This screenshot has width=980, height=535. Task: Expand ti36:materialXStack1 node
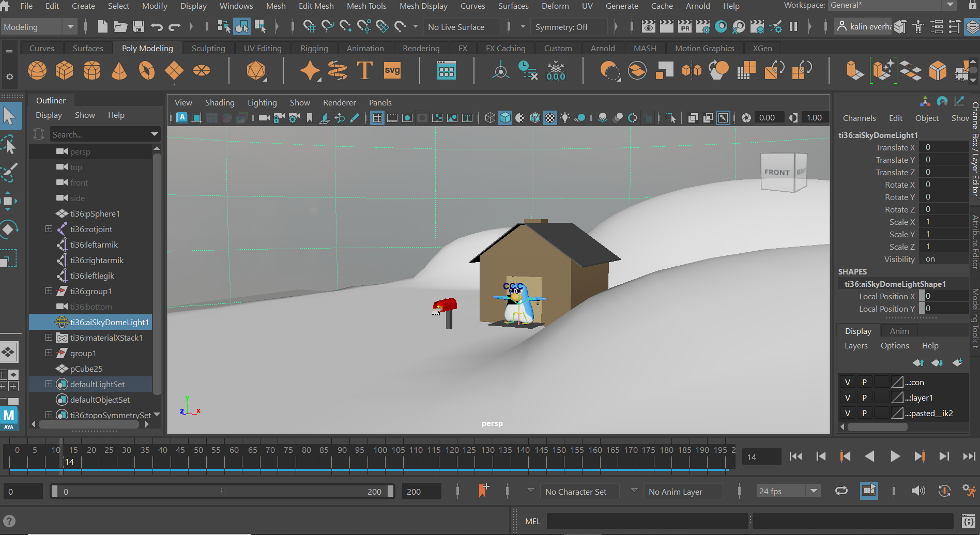(49, 337)
